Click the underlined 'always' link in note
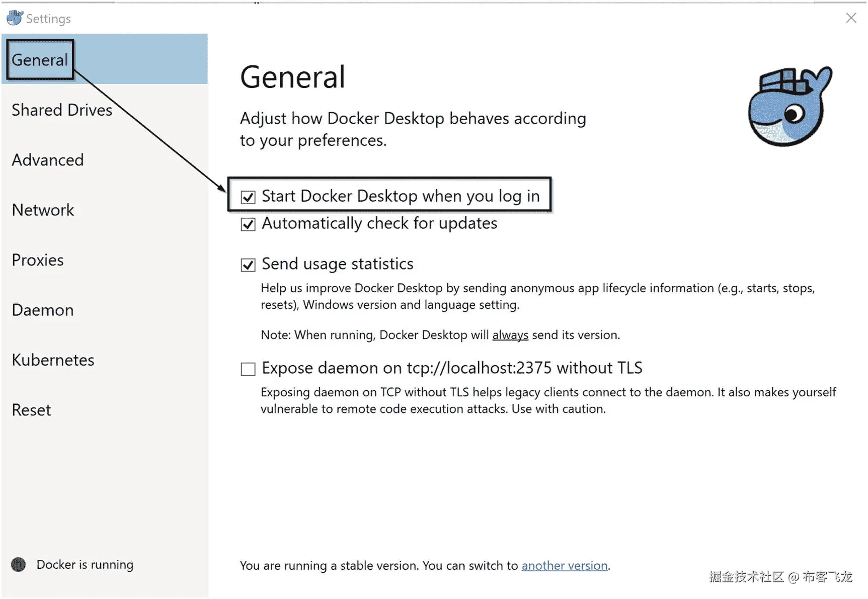 point(510,335)
